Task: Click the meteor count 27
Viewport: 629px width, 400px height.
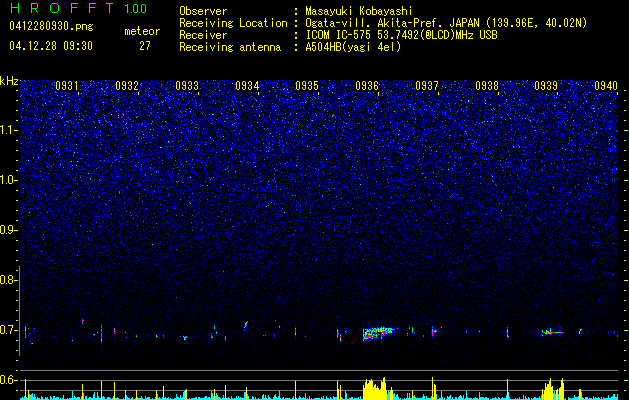Action: pyautogui.click(x=145, y=46)
